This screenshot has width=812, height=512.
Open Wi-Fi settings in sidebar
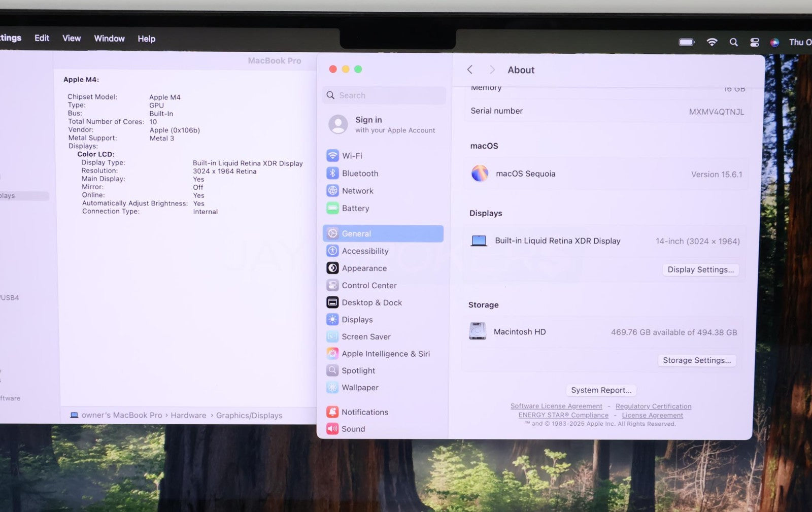pos(352,156)
